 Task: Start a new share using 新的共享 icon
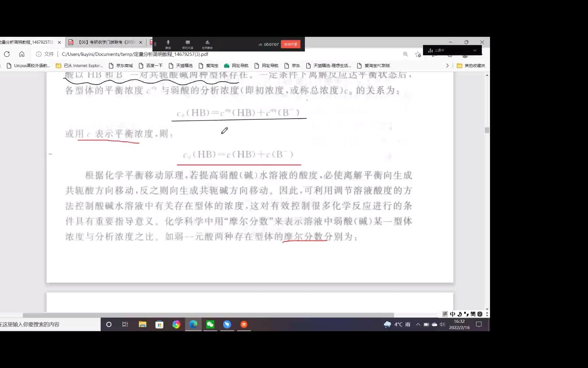(x=188, y=44)
